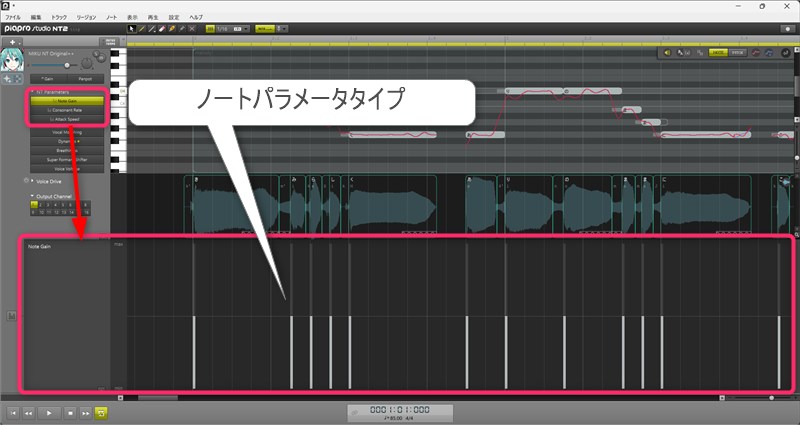This screenshot has height=425, width=800.
Task: Toggle the track solo S button
Action: pos(96,54)
